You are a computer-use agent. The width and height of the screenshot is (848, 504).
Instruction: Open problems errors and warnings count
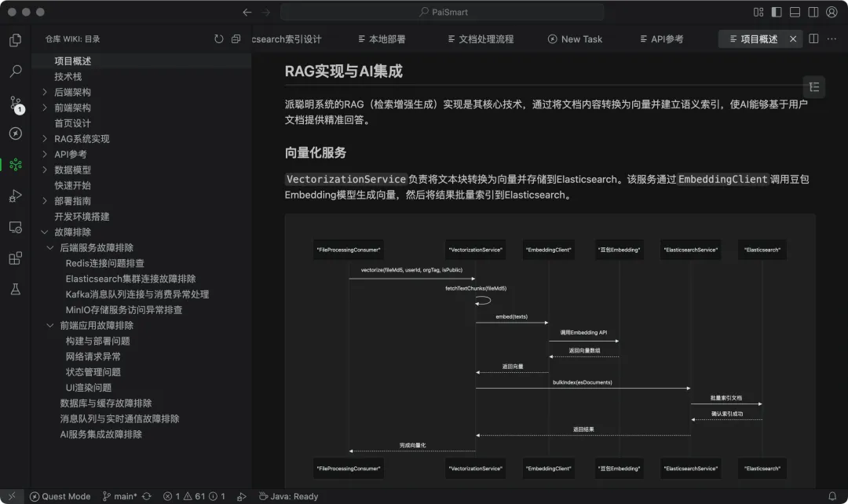pos(194,496)
